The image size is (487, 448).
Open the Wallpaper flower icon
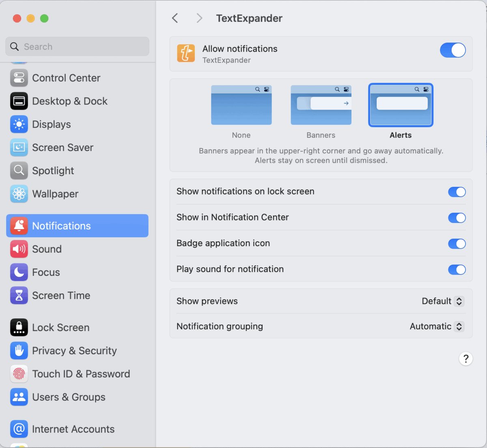click(19, 194)
